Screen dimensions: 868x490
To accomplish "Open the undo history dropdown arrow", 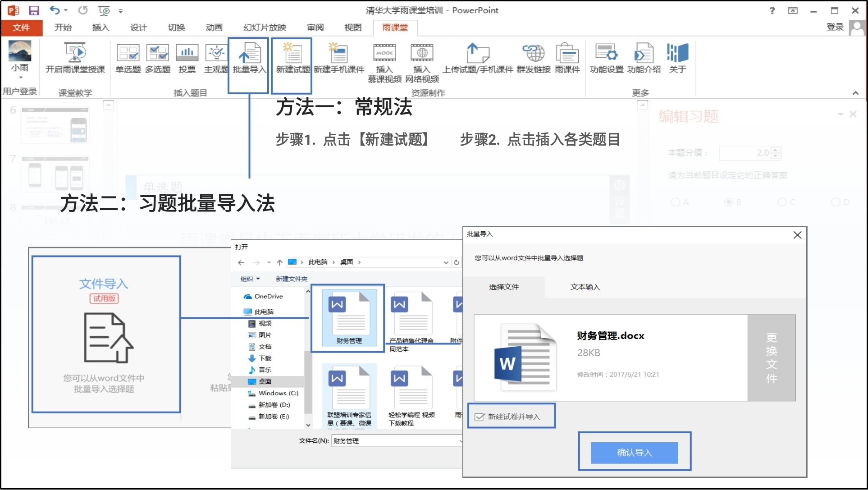I will point(66,10).
